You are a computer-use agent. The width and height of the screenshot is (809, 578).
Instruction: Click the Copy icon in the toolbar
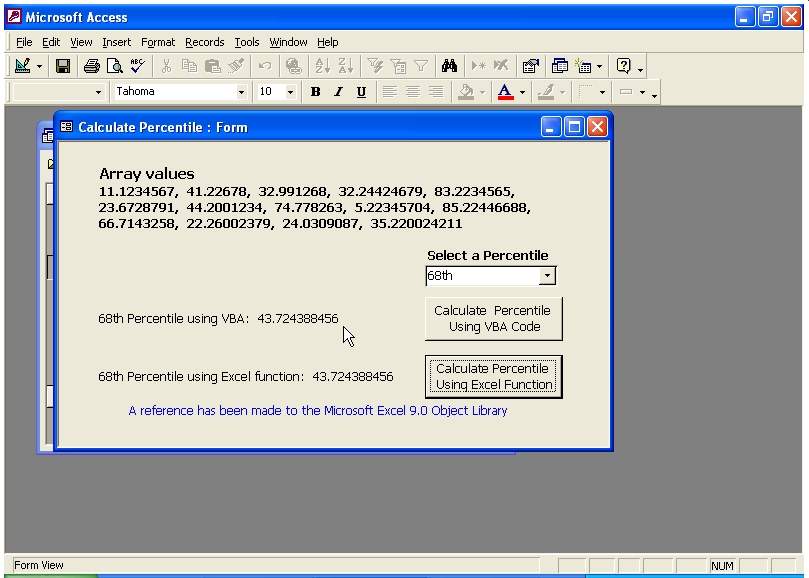click(x=189, y=66)
